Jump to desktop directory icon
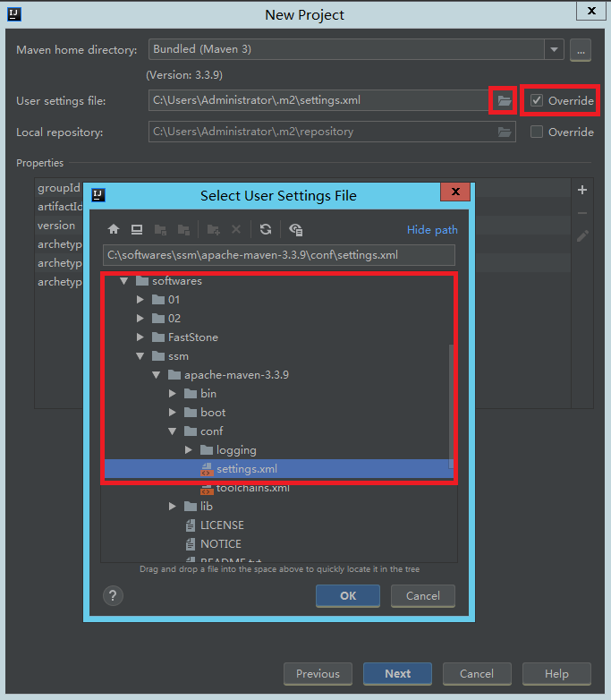Viewport: 611px width, 700px height. pos(137,229)
